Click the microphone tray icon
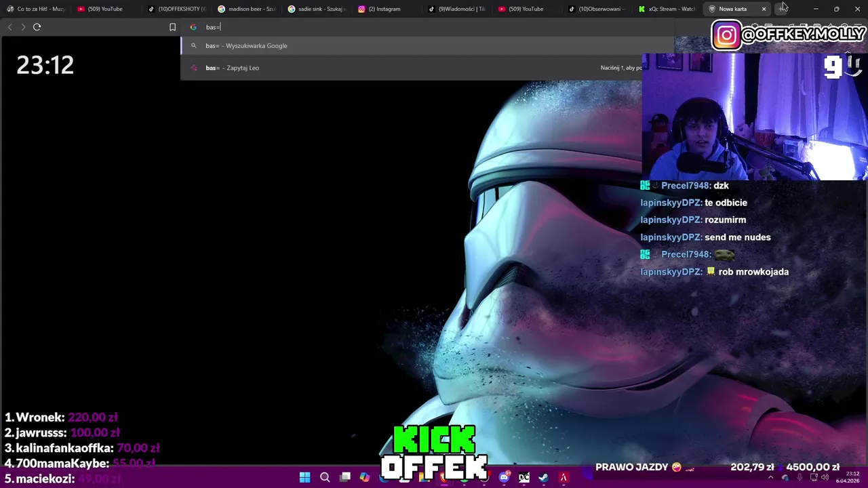 pyautogui.click(x=799, y=478)
